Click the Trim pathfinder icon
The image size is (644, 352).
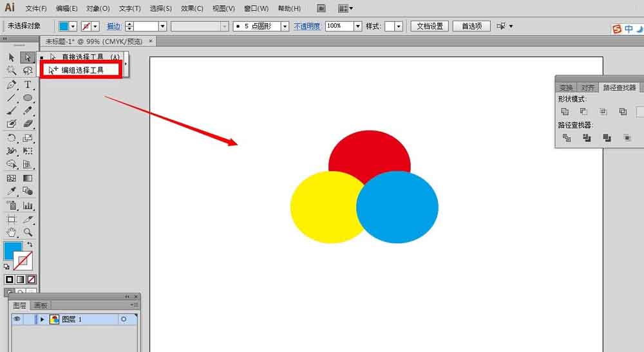(x=587, y=138)
